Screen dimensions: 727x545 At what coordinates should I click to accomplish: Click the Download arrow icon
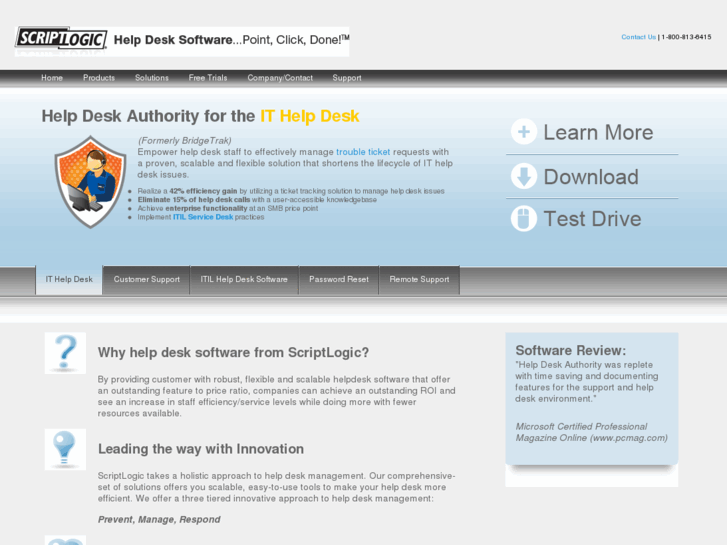tap(524, 176)
